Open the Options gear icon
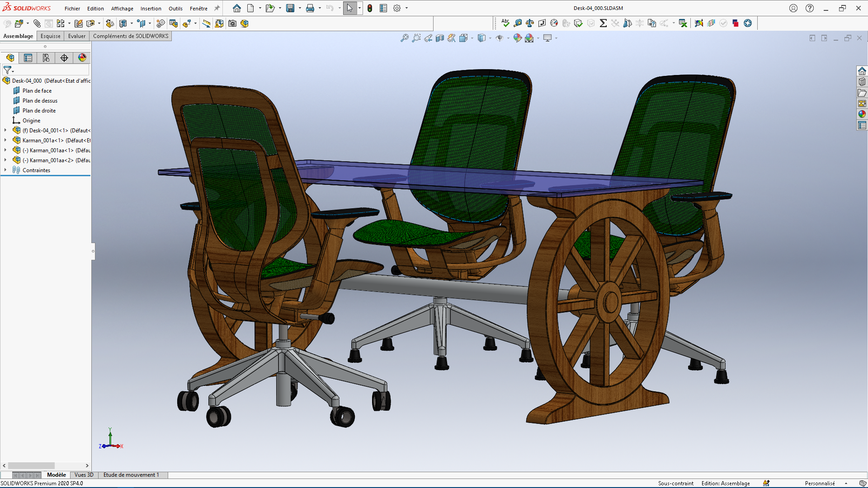The image size is (868, 488). point(397,8)
